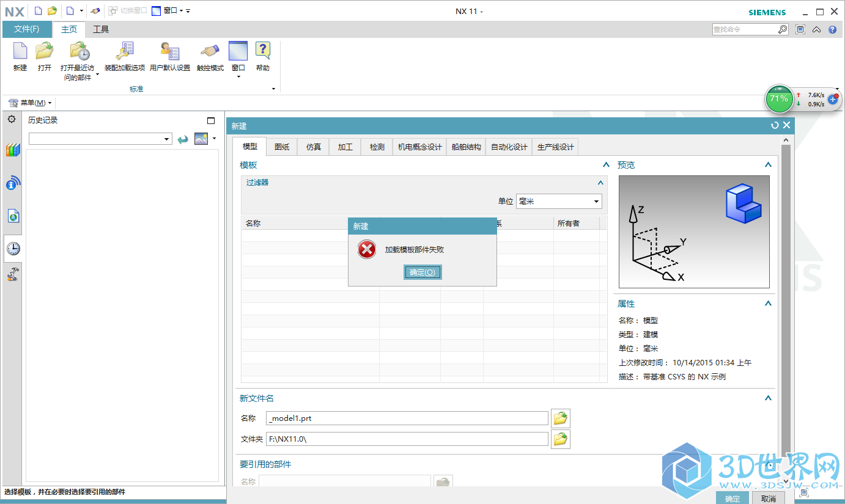This screenshot has height=504, width=845.
Task: Open the HD3D tools info icon in sidebar
Action: [13, 183]
